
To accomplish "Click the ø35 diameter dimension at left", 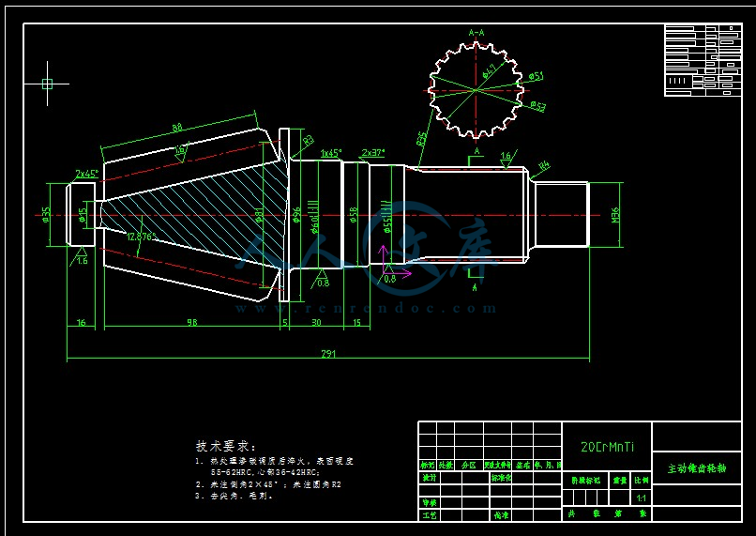I will [46, 215].
